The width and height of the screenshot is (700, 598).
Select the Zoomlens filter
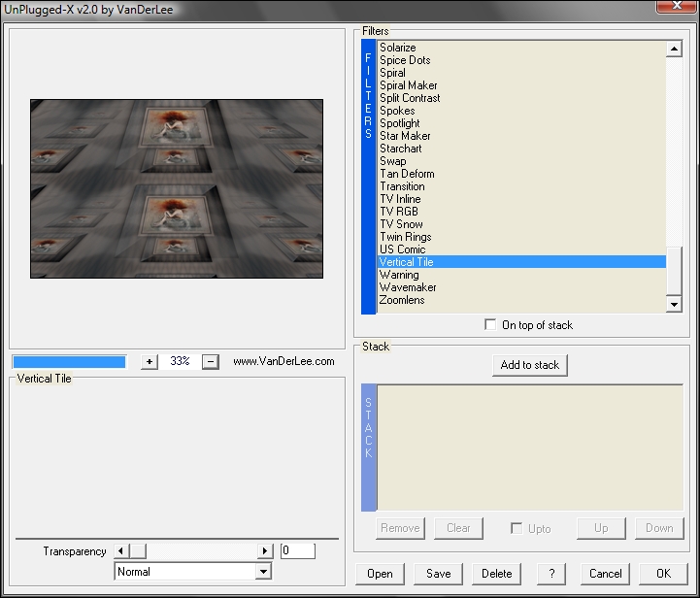[x=521, y=300]
